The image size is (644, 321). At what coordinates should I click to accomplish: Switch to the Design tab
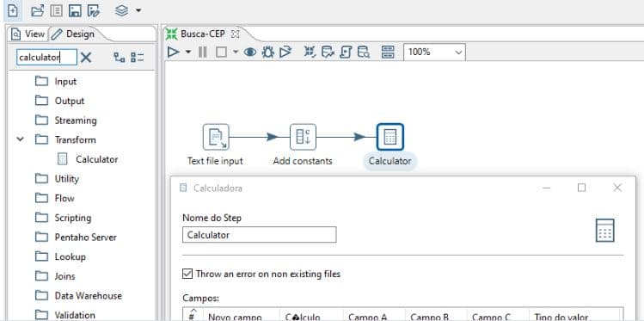click(x=74, y=34)
